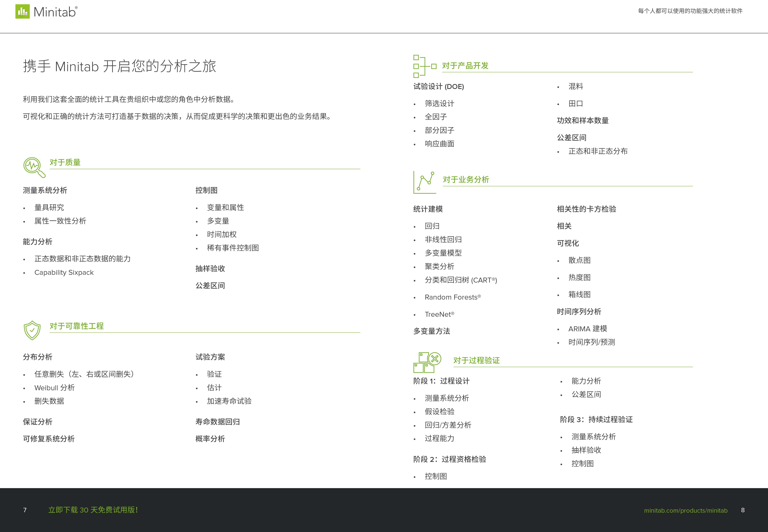Click the 功效和样本数量 heading
The image size is (768, 532).
[583, 121]
